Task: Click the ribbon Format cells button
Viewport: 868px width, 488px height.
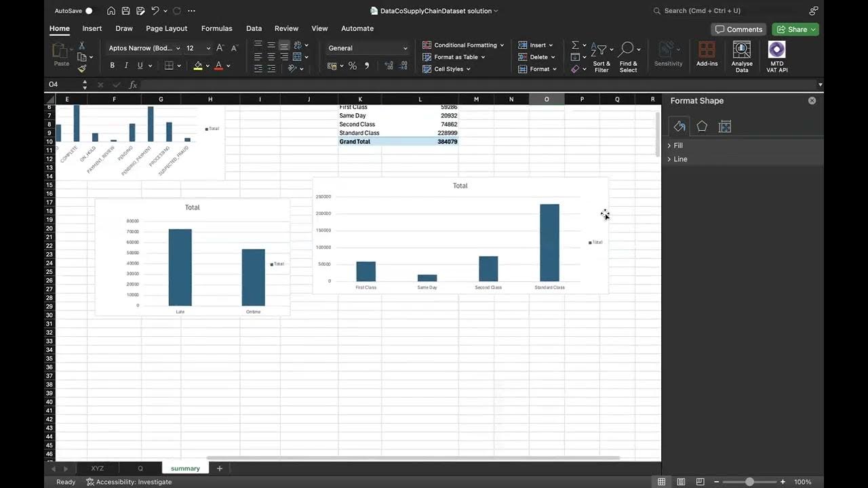Action: tap(538, 69)
